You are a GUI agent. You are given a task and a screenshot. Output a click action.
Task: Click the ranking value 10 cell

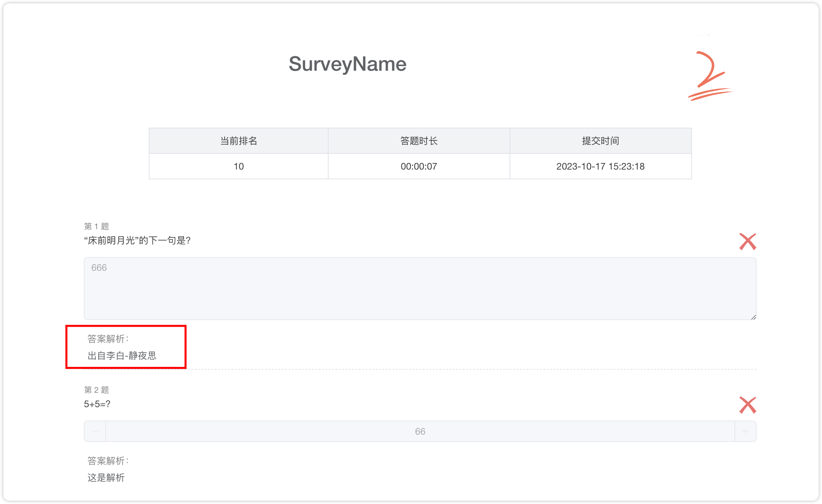pos(238,166)
